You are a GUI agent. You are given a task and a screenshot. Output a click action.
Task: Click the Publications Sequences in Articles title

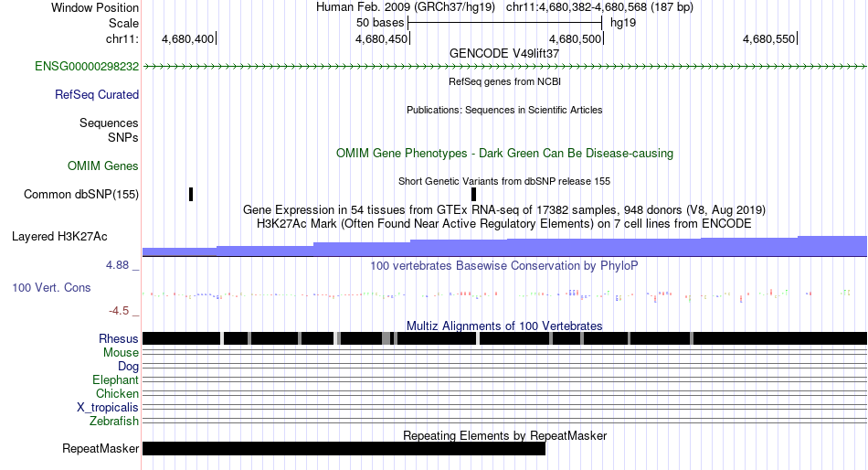tap(504, 110)
